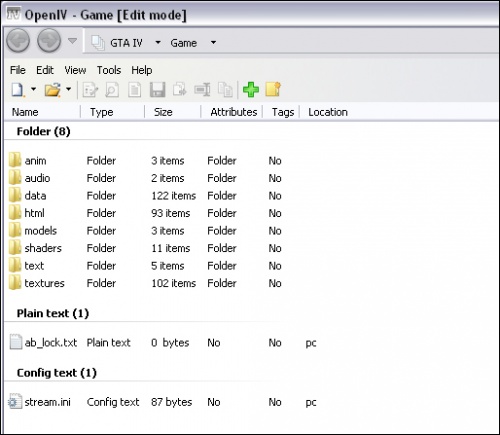
Task: Click the 87 bytes size cell
Action: [172, 402]
